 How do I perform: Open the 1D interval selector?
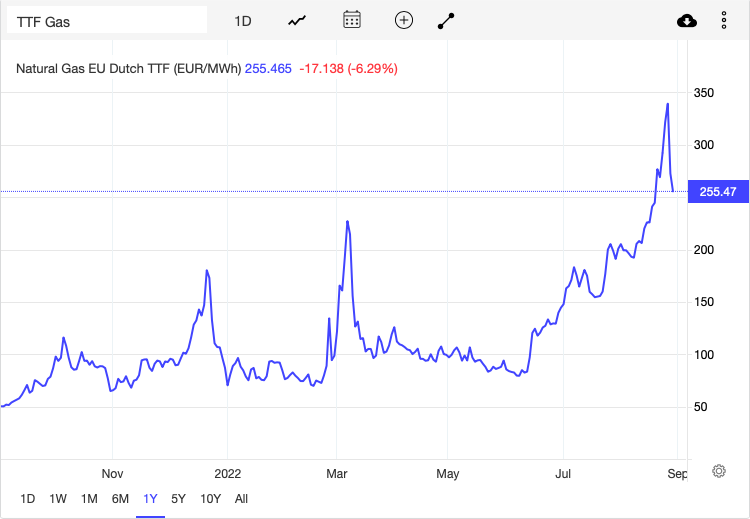tap(243, 21)
